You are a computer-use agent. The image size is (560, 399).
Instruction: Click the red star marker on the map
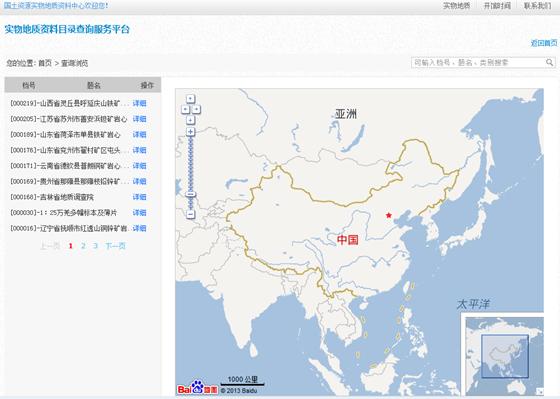pos(389,215)
